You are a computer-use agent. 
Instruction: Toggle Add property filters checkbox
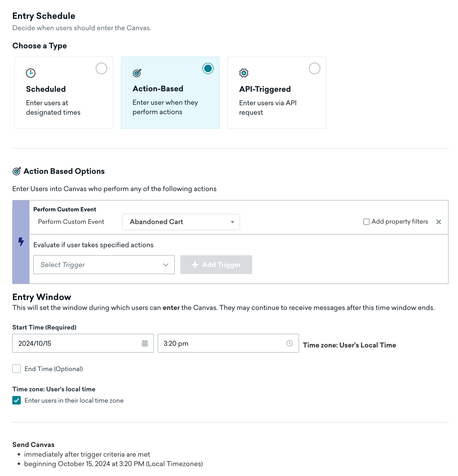pyautogui.click(x=366, y=221)
